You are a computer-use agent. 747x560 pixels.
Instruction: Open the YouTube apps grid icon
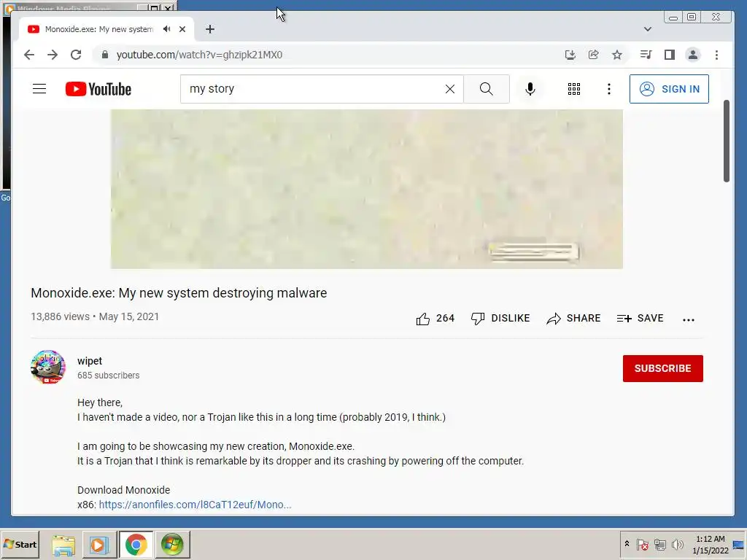[x=574, y=89]
